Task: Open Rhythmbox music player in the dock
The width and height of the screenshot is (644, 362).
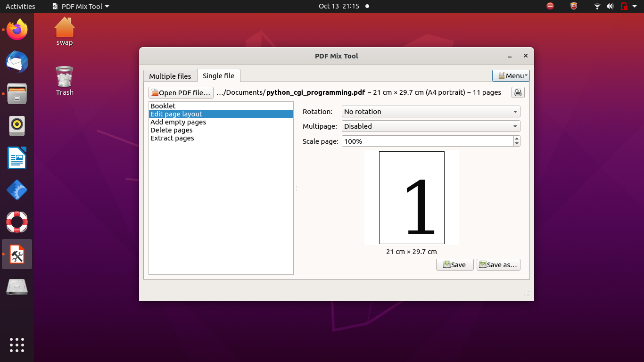Action: click(17, 125)
